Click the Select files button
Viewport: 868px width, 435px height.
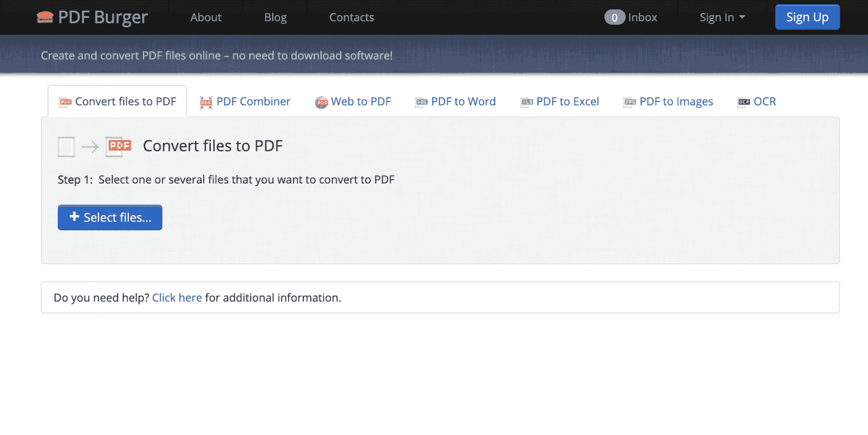[x=110, y=217]
